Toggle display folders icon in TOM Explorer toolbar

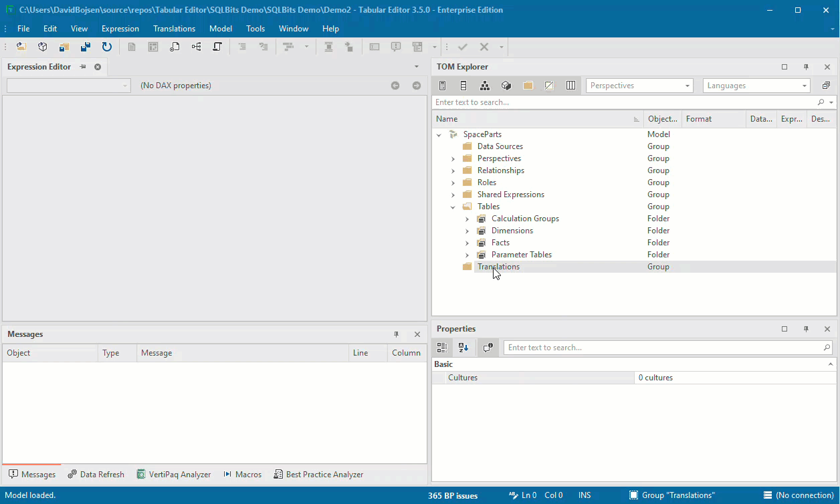click(x=528, y=85)
